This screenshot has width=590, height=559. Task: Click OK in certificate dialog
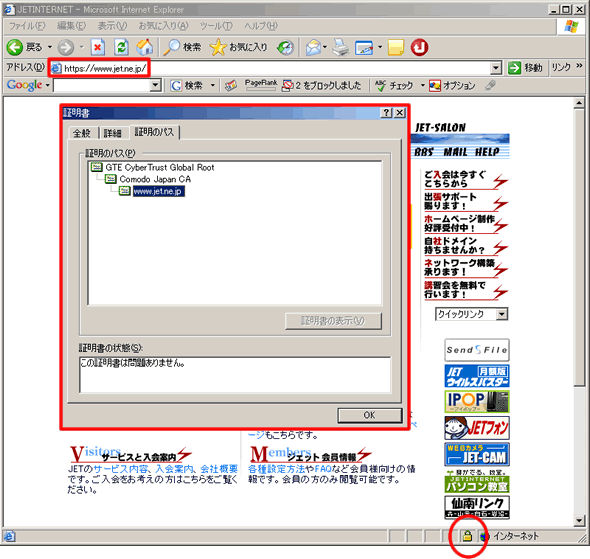point(370,415)
